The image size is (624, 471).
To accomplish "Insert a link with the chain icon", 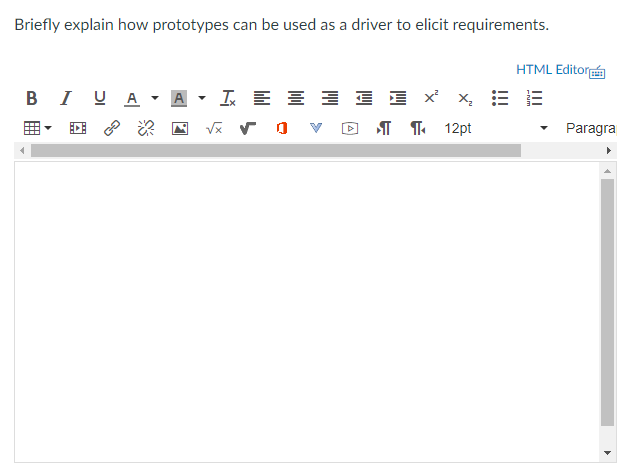I will (112, 128).
